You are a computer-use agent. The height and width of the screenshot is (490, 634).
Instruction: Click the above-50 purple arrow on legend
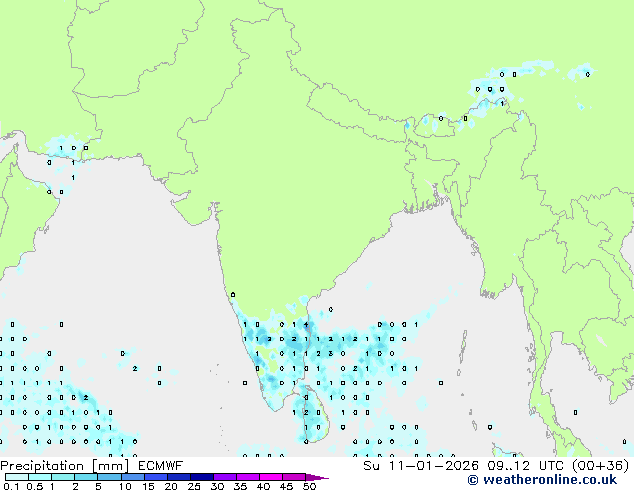point(317,477)
